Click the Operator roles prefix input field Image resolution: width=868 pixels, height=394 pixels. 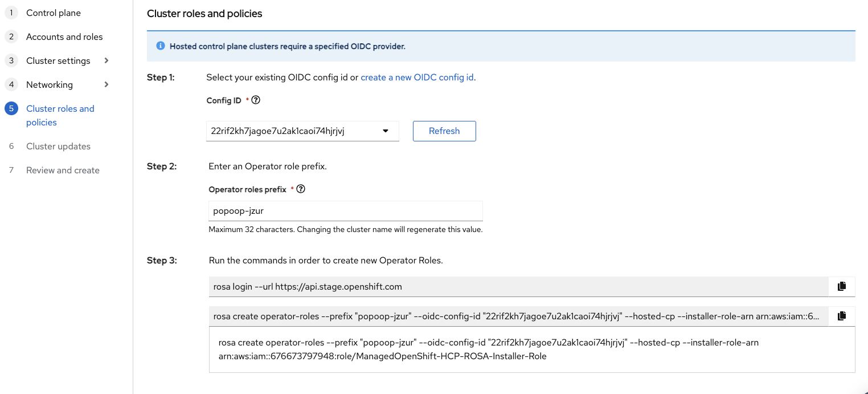[x=345, y=211]
